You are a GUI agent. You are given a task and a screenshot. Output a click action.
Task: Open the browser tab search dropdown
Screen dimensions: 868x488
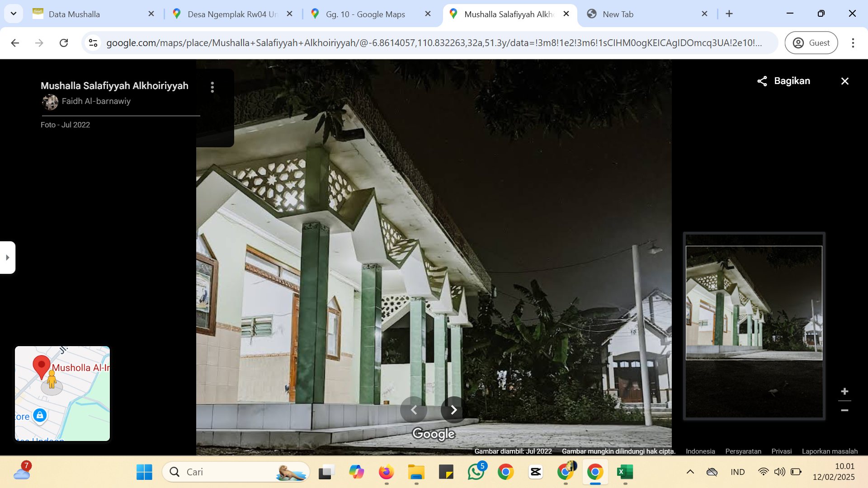pos(14,14)
